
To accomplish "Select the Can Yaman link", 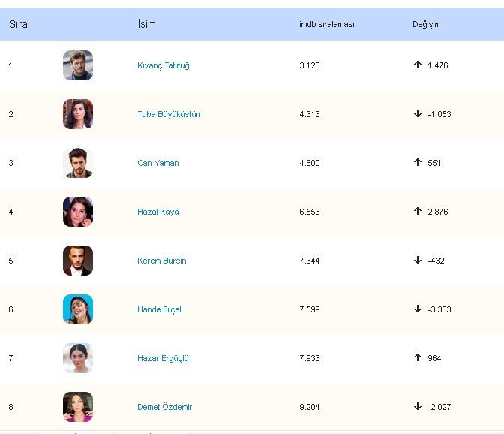I will (158, 163).
